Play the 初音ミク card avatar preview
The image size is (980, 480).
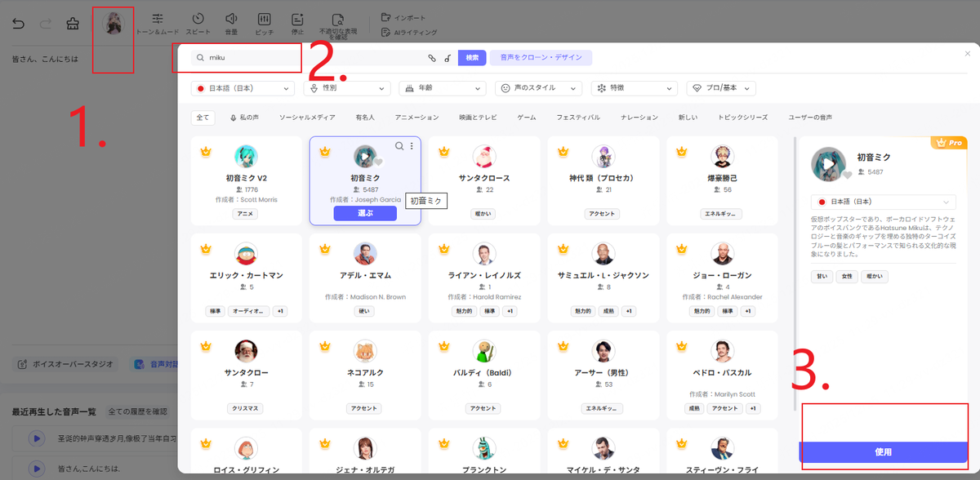(365, 157)
